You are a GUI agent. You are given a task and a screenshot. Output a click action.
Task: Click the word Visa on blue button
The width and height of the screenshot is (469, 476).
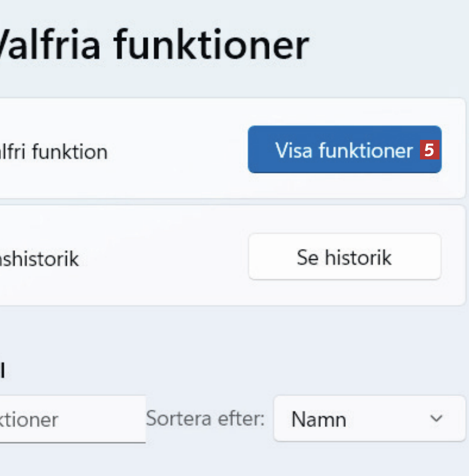point(294,150)
